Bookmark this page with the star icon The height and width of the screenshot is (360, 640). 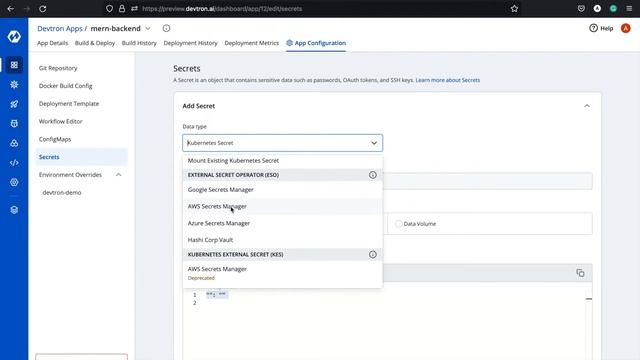tap(514, 9)
